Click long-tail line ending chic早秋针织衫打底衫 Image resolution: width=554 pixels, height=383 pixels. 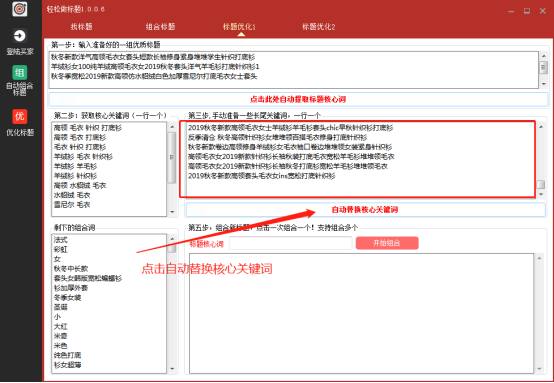(290, 128)
